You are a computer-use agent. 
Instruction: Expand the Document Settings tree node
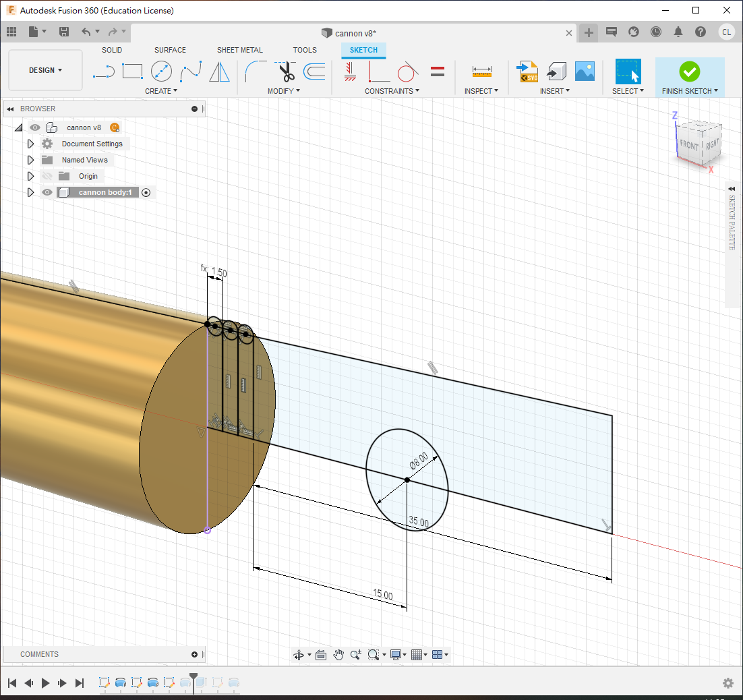pyautogui.click(x=30, y=144)
